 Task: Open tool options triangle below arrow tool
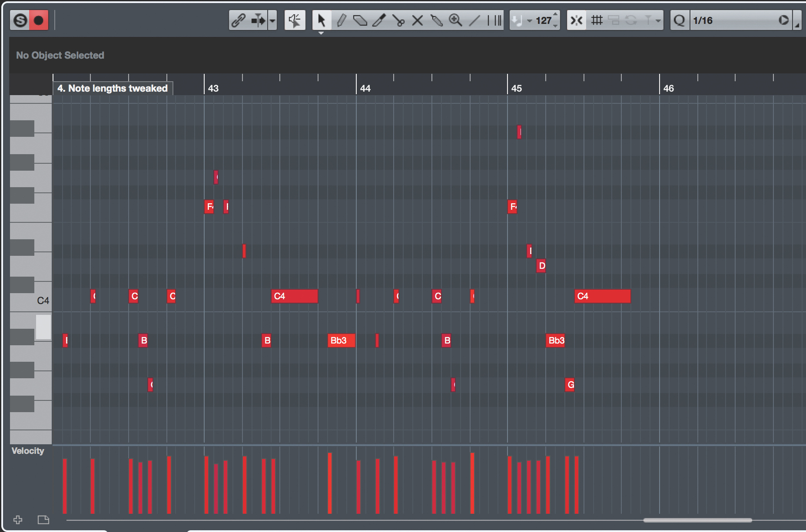(321, 33)
